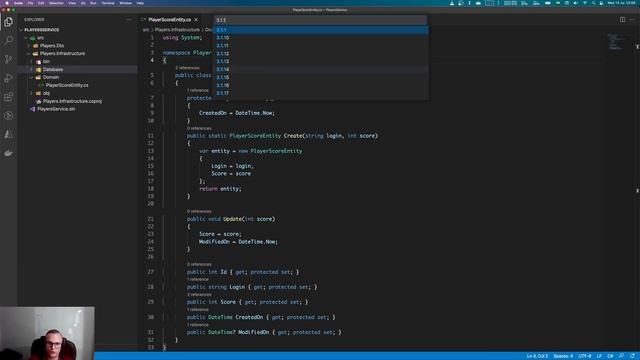Select version 3.1.17 from the list
The image size is (640, 360).
click(321, 93)
